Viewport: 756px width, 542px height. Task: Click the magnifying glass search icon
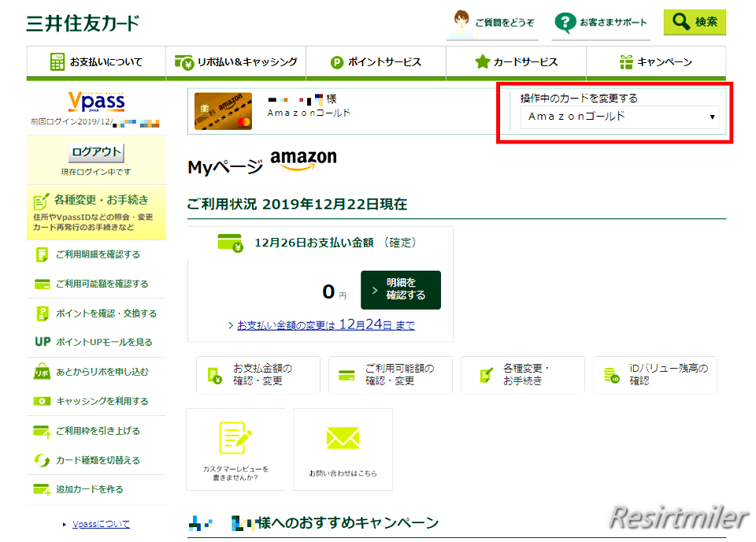(x=680, y=22)
